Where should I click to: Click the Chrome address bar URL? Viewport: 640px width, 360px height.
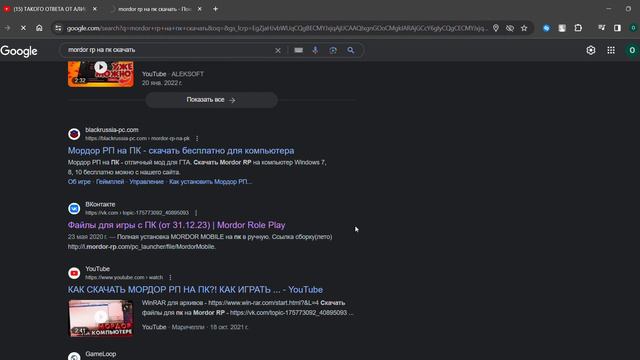tap(277, 28)
